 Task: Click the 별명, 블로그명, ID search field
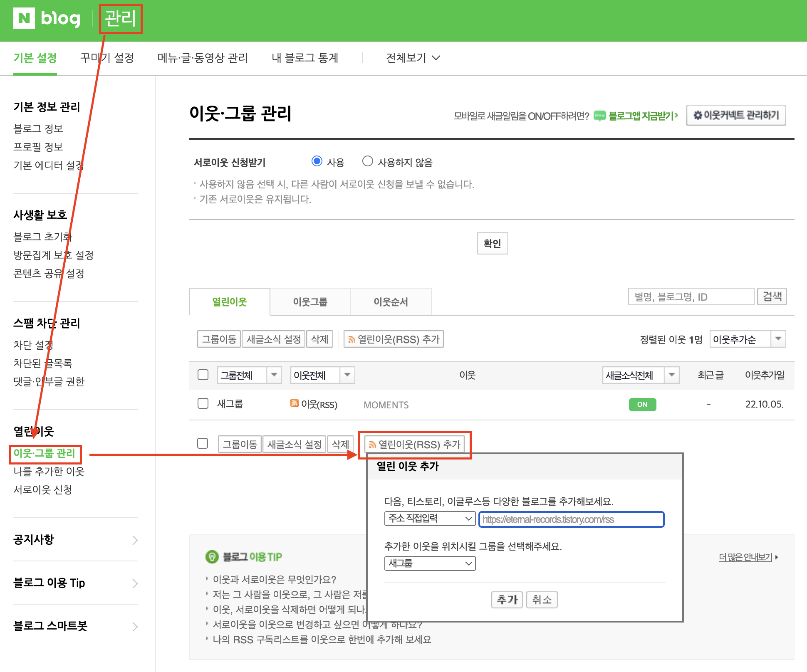(691, 296)
